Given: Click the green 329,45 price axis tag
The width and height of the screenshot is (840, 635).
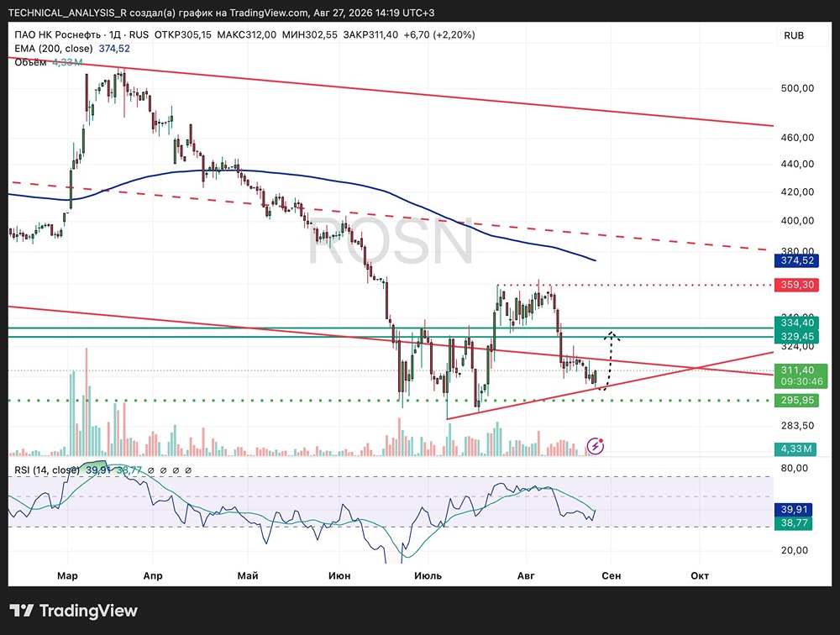Looking at the screenshot, I should [x=797, y=337].
